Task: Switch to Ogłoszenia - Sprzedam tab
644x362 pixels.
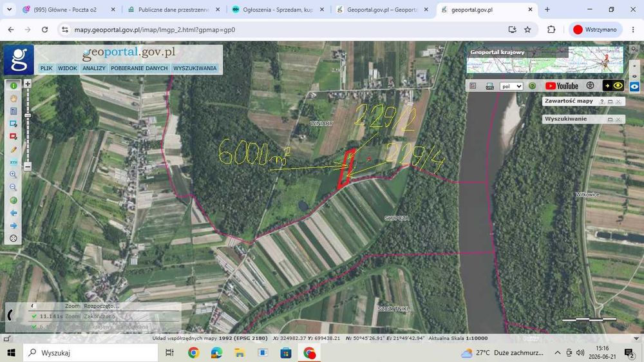Action: tap(278, 10)
